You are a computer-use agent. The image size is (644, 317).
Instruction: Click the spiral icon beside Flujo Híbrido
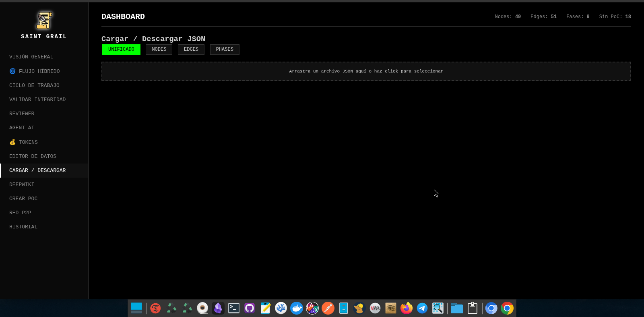point(12,71)
